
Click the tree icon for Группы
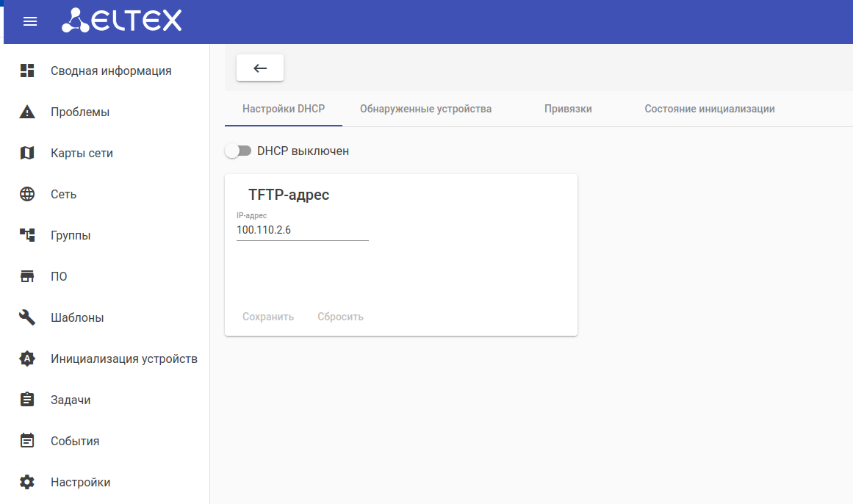(27, 235)
